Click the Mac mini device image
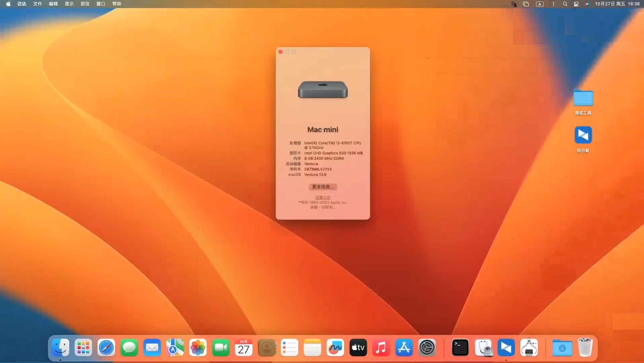 coord(323,89)
